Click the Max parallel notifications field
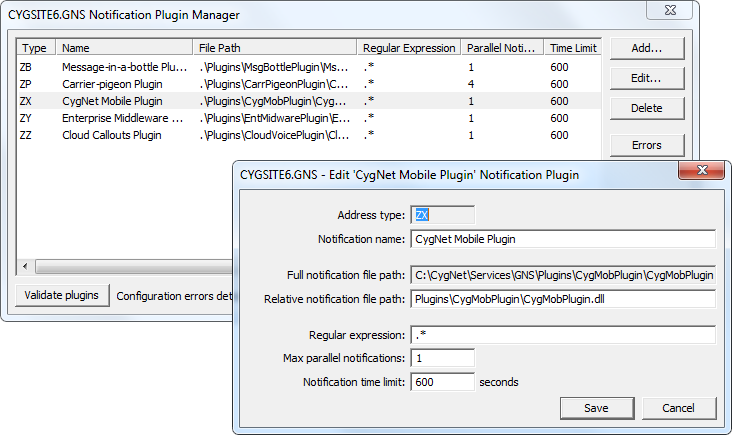This screenshot has width=732, height=435. point(443,358)
